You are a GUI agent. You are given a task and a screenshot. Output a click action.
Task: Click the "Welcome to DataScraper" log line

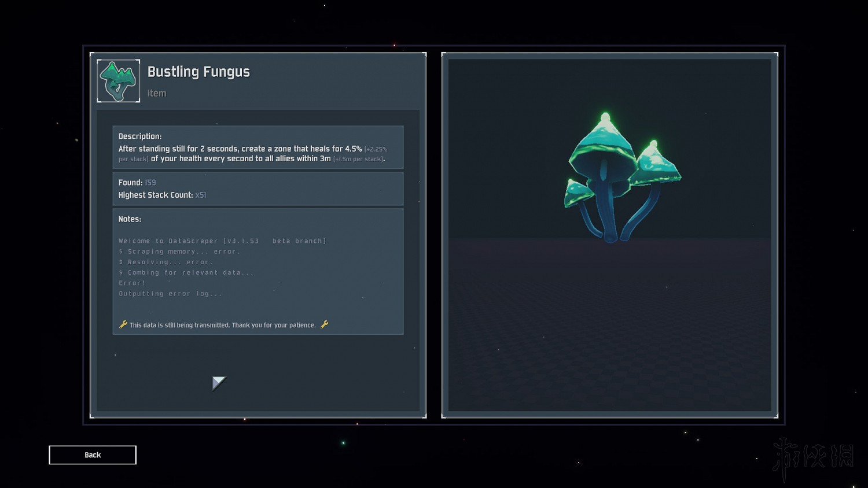[222, 241]
